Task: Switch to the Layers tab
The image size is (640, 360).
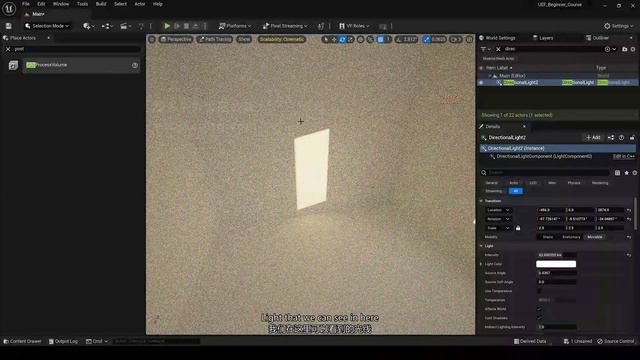Action: pos(543,38)
